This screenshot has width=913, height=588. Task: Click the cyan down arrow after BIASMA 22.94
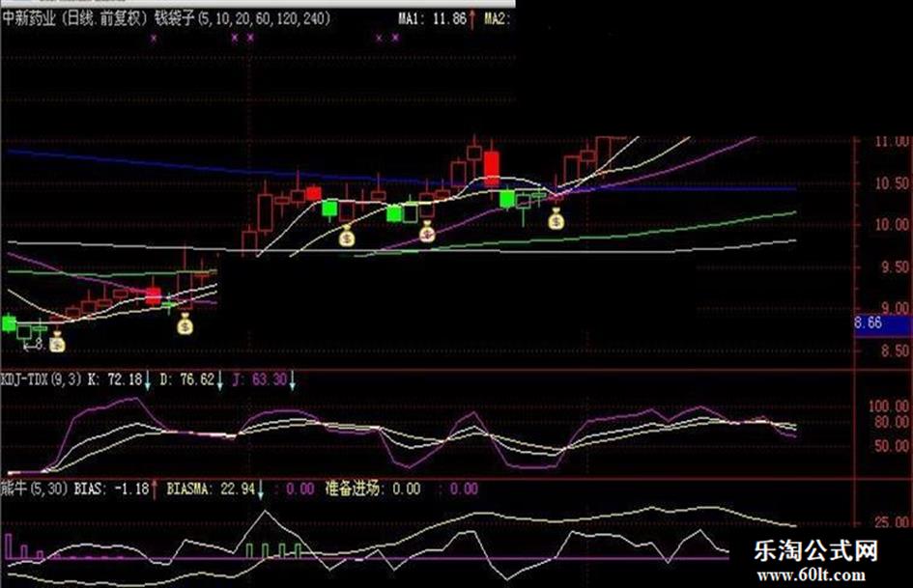tap(260, 489)
